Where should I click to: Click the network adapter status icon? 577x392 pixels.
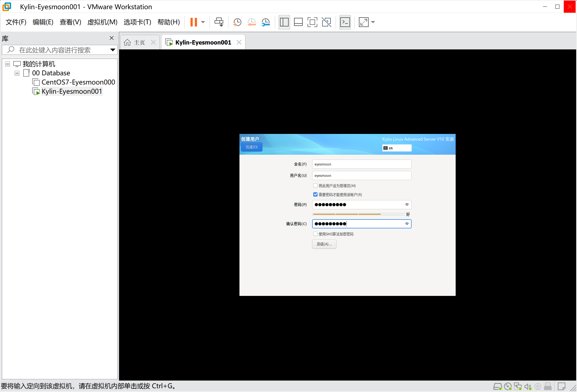click(518, 387)
